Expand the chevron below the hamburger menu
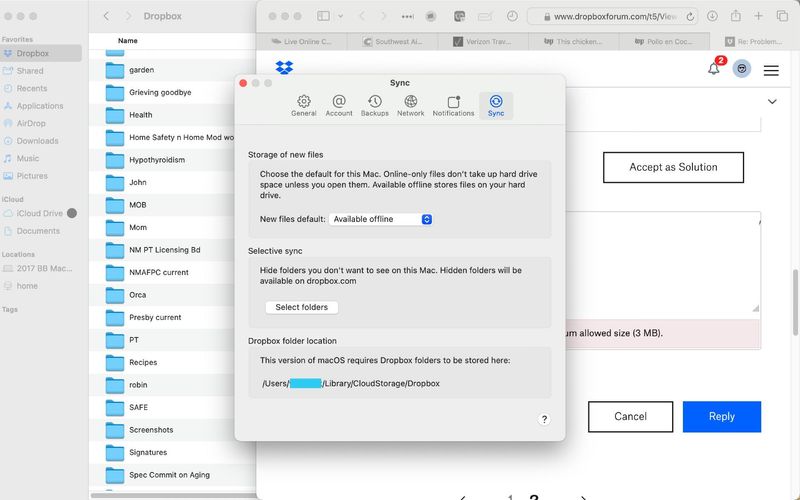Screen dimensions: 800x500 772,102
